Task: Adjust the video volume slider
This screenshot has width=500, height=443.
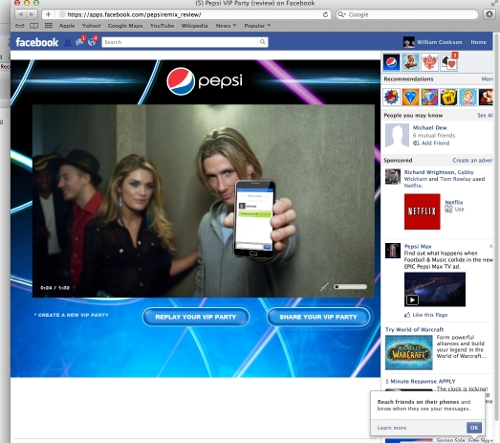Action: pyautogui.click(x=350, y=287)
